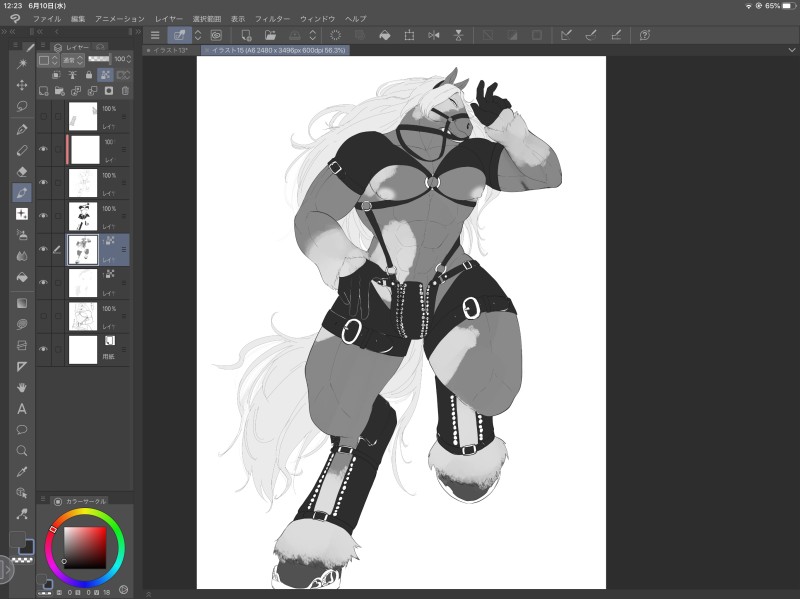Toggle lock layer icon
Image resolution: width=800 pixels, height=599 pixels.
[89, 75]
